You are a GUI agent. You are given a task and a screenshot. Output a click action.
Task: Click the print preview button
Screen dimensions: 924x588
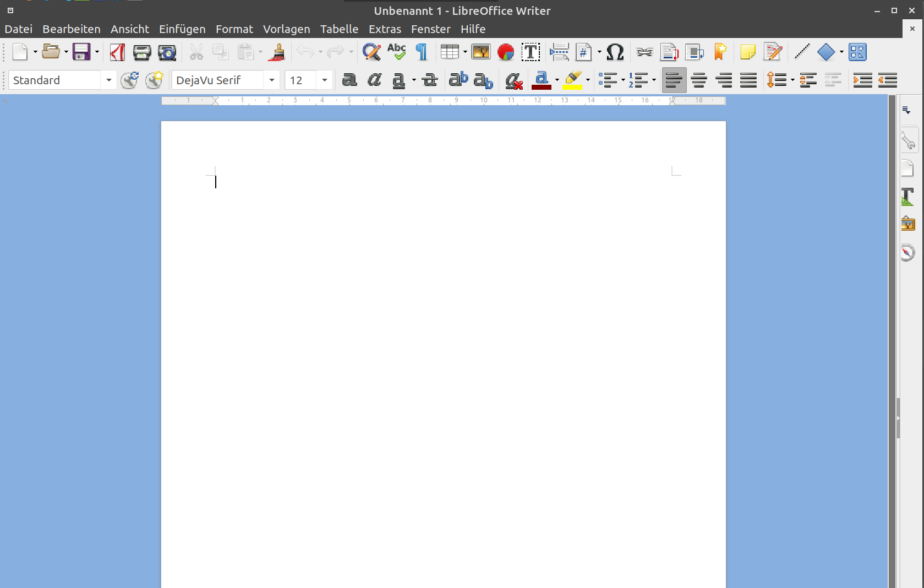tap(167, 52)
